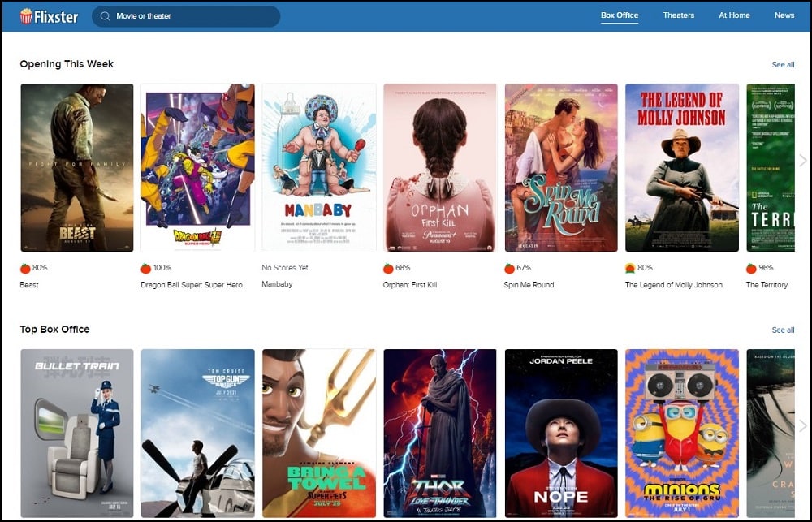Open the Spin Me Round poster

click(x=561, y=168)
